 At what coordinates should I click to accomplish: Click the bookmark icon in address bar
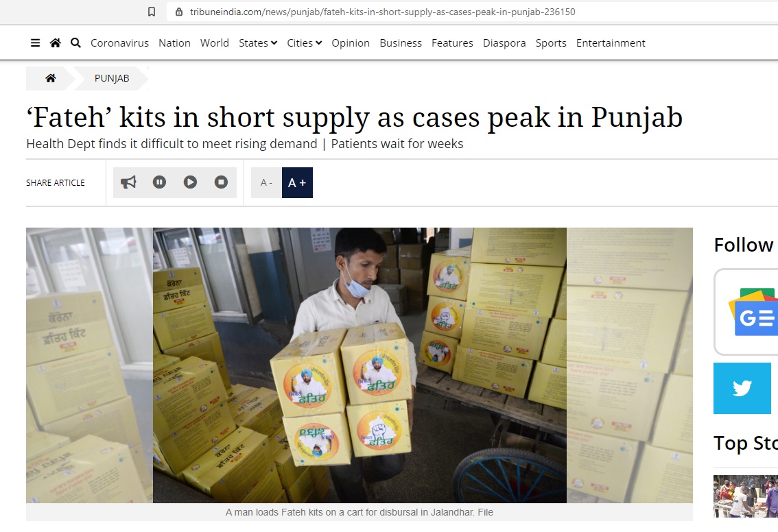152,12
